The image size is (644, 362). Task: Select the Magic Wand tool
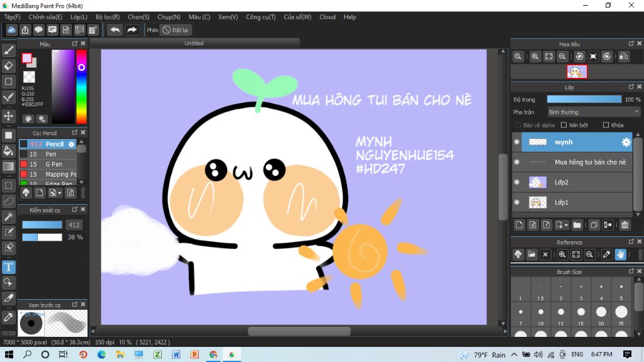coord(9,217)
